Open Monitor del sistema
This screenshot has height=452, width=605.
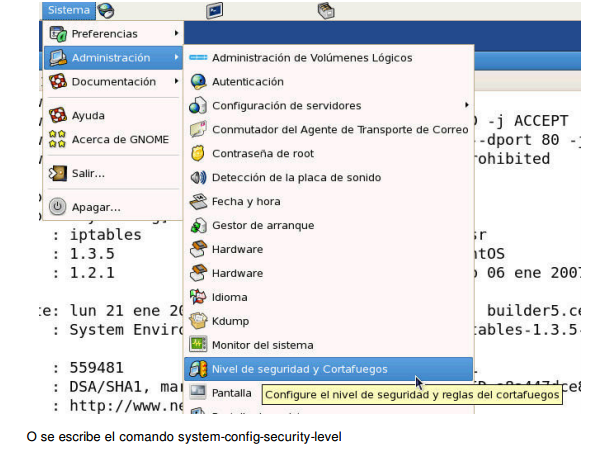(262, 345)
